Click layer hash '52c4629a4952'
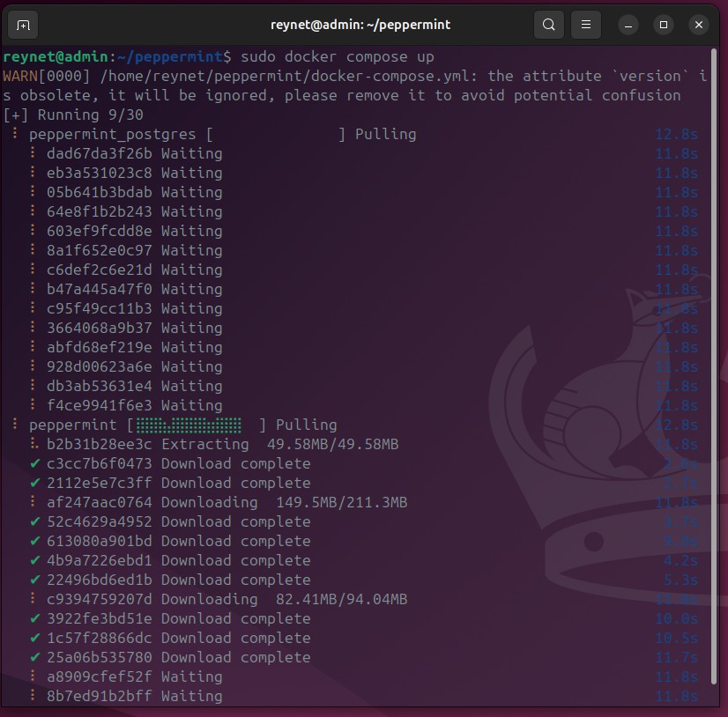Image resolution: width=728 pixels, height=717 pixels. coord(100,522)
